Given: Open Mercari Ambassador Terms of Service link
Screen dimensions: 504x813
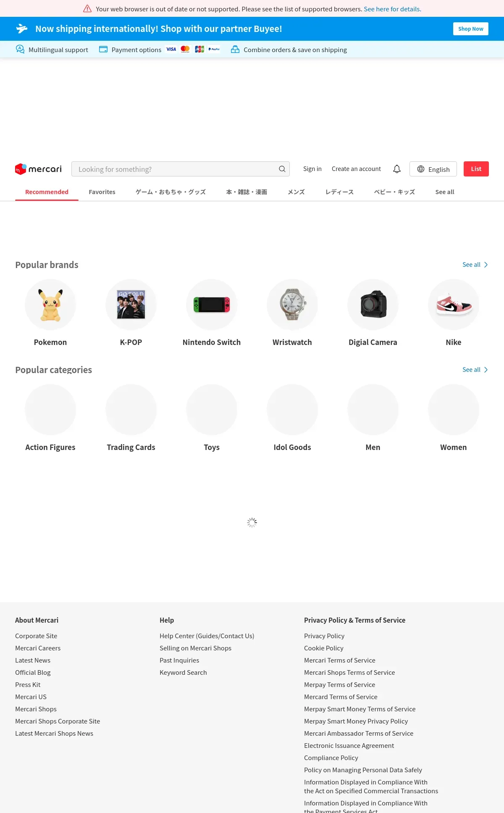Looking at the screenshot, I should click(359, 734).
